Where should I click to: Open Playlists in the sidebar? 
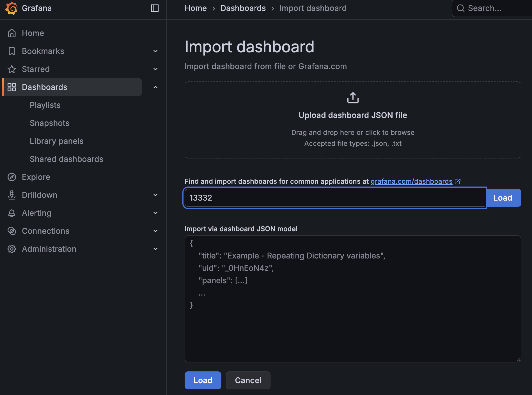(45, 105)
